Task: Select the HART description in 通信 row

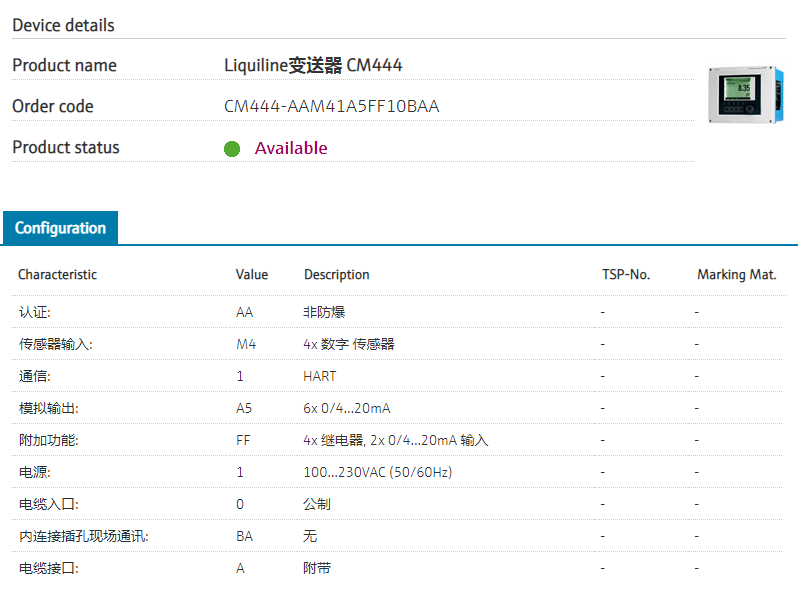Action: 320,376
